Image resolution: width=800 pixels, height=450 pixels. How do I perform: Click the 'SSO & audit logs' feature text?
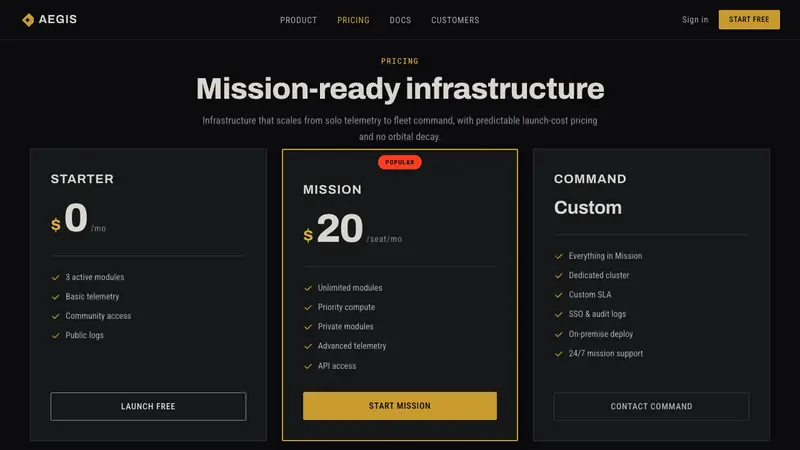click(x=597, y=314)
